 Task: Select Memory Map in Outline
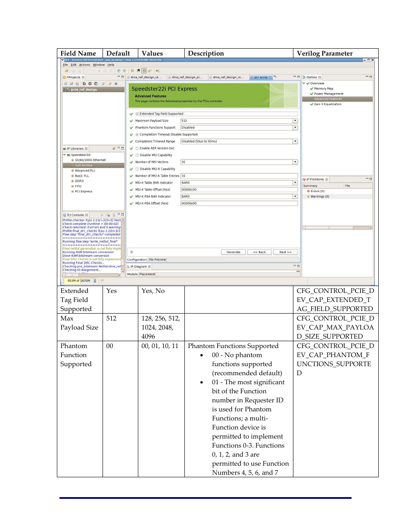coord(324,89)
